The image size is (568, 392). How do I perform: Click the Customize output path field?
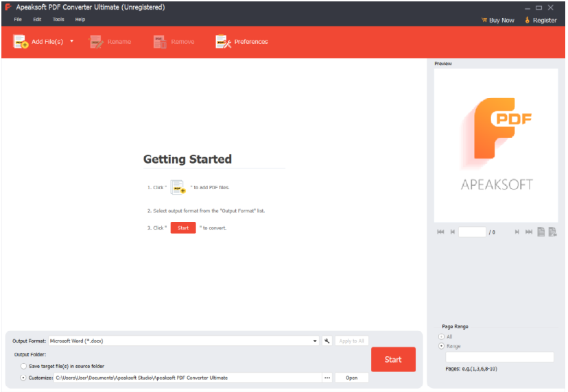click(x=188, y=378)
